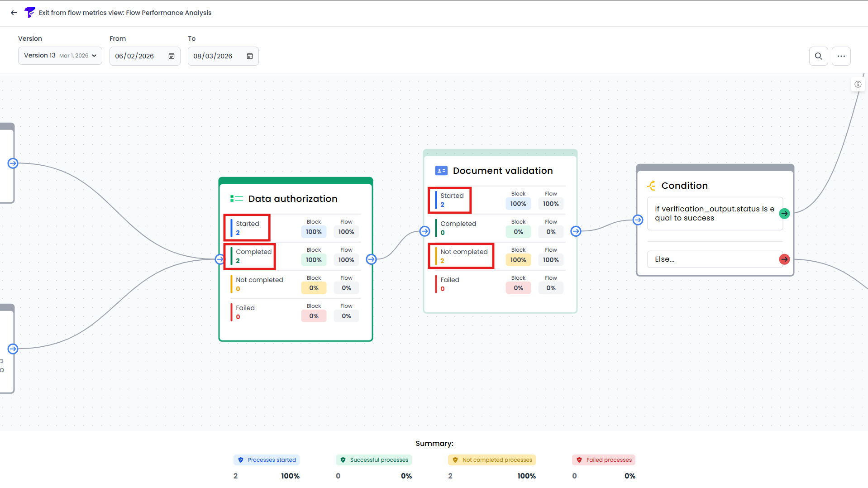Click the back arrow to exit flow metrics view
The height and width of the screenshot is (488, 868).
(x=14, y=13)
